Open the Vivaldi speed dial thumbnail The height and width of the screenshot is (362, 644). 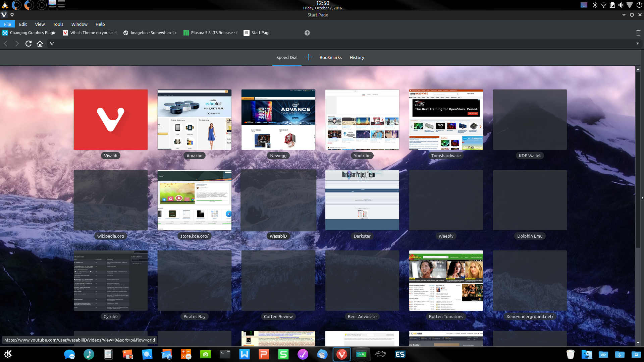coord(111,120)
